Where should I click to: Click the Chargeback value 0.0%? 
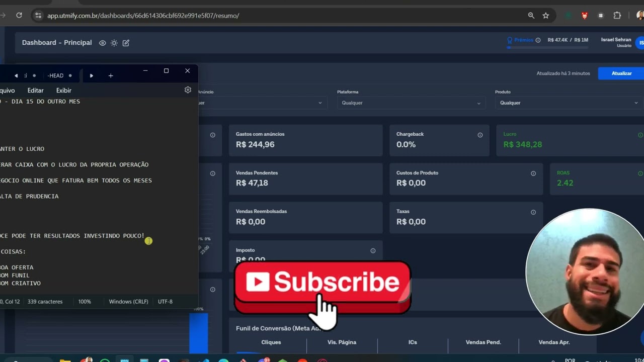coord(406,144)
